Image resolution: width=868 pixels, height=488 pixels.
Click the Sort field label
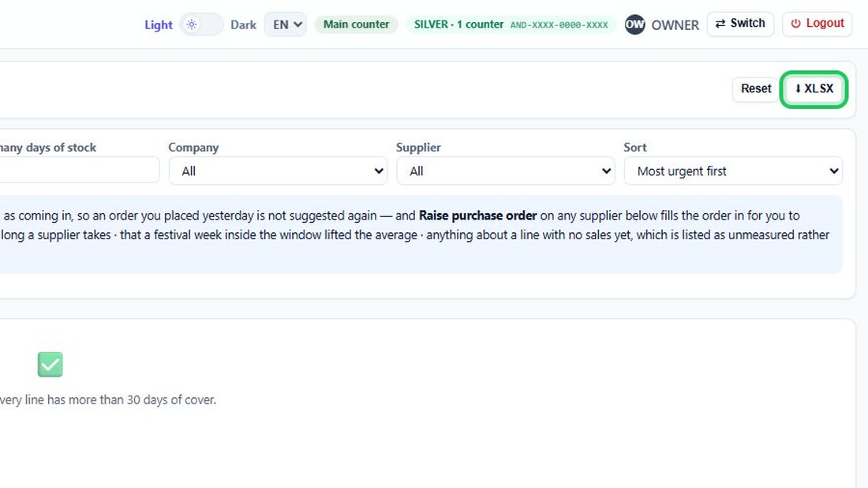[634, 148]
